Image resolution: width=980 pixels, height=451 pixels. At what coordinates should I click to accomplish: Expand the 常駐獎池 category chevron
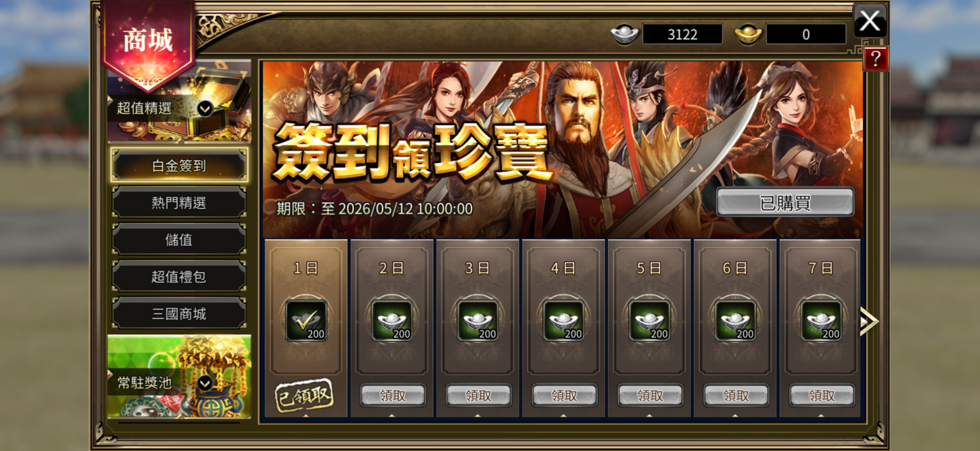[x=205, y=383]
